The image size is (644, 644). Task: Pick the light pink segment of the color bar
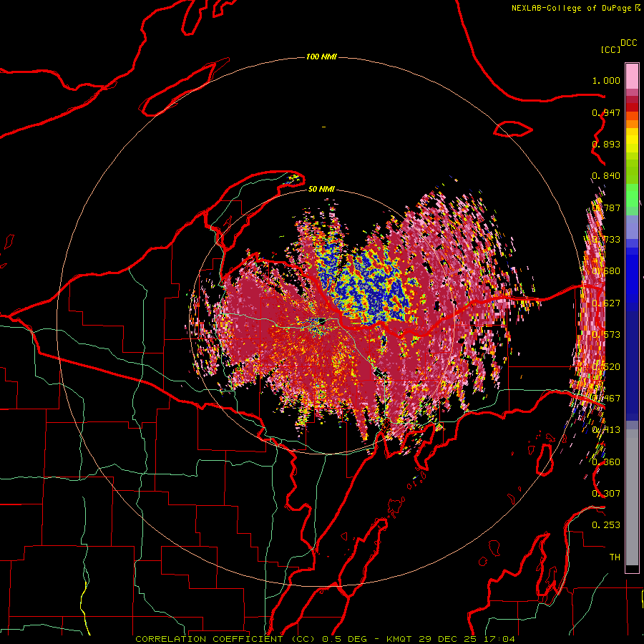[632, 77]
